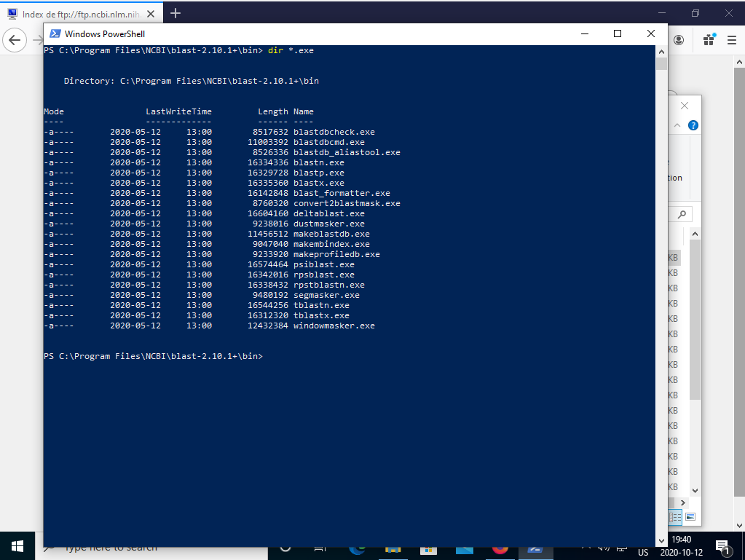Image resolution: width=745 pixels, height=560 pixels.
Task: Click file name makeprofiledb.exe
Action: pos(336,255)
